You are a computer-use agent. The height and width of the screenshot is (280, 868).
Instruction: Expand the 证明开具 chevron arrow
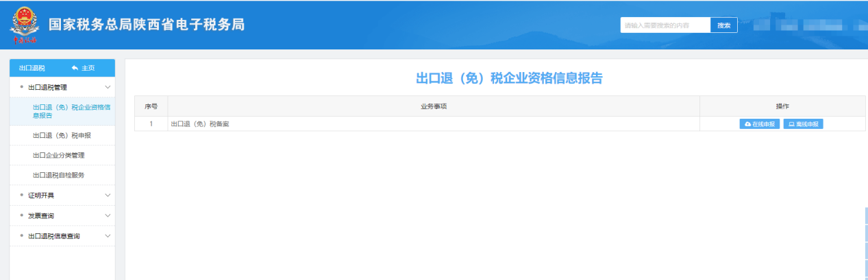click(x=108, y=196)
